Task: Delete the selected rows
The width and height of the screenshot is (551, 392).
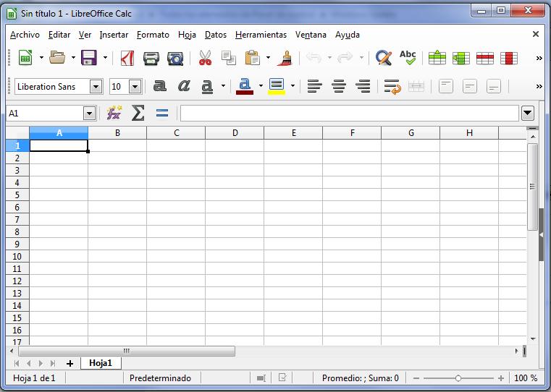Action: click(485, 58)
